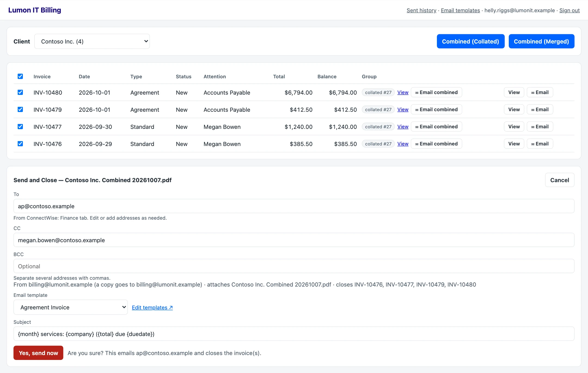Click the collated #27 badge on INV-10480
Screen dimensions: 588x373
378,92
